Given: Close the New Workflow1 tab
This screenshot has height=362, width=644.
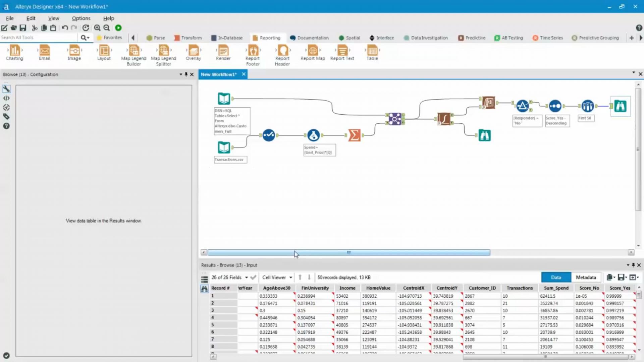Looking at the screenshot, I should [244, 74].
